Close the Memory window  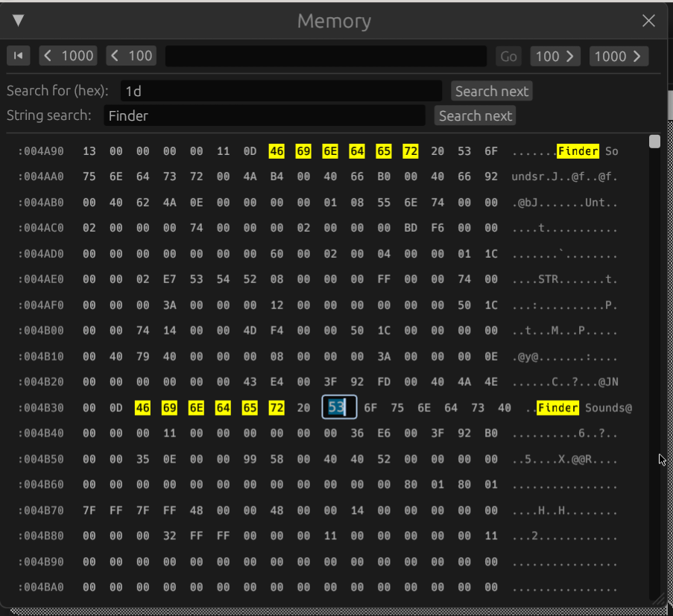pyautogui.click(x=648, y=21)
